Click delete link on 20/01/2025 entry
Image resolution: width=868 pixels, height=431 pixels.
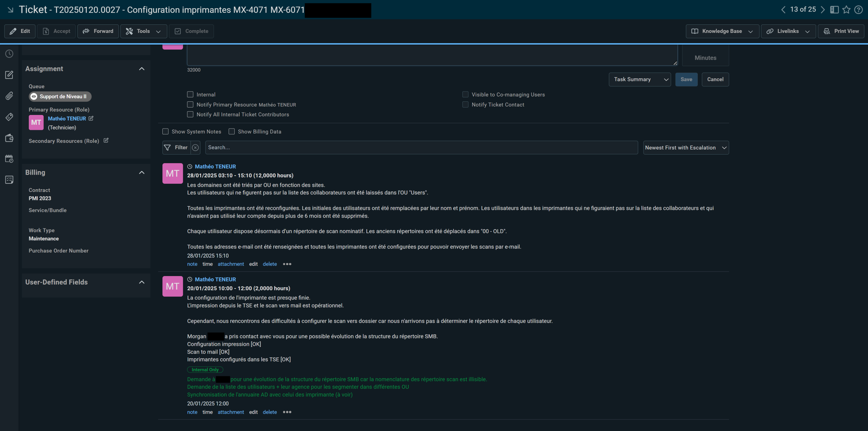pos(270,412)
